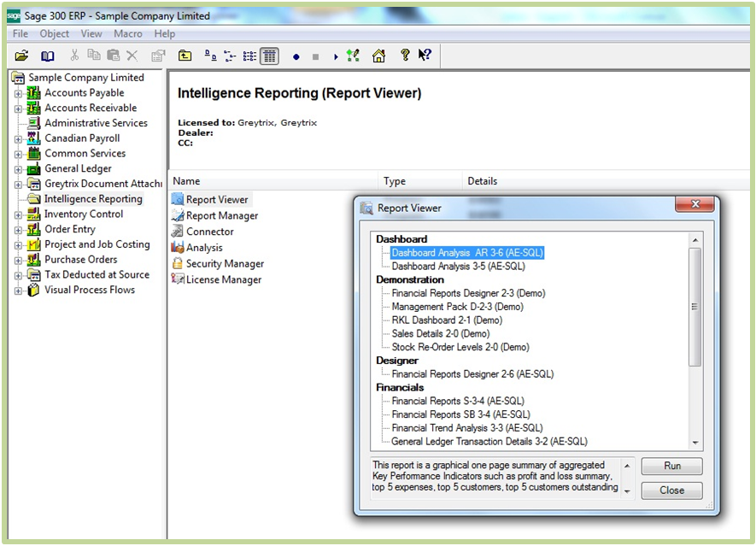The image size is (756, 546).
Task: Open the Object menu
Action: (55, 34)
